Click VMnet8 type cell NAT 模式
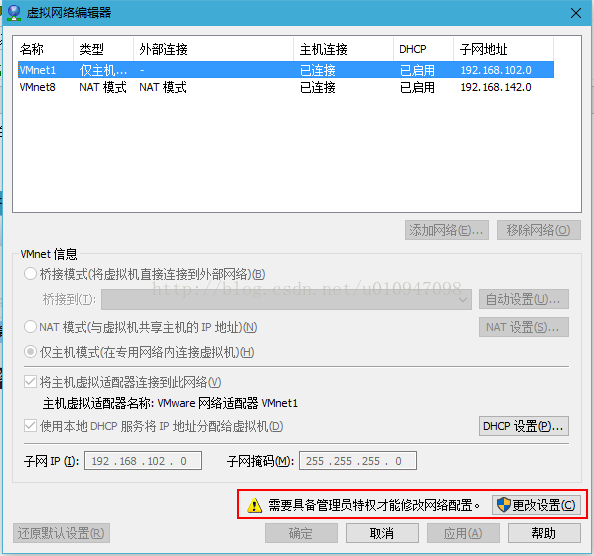 pos(103,87)
